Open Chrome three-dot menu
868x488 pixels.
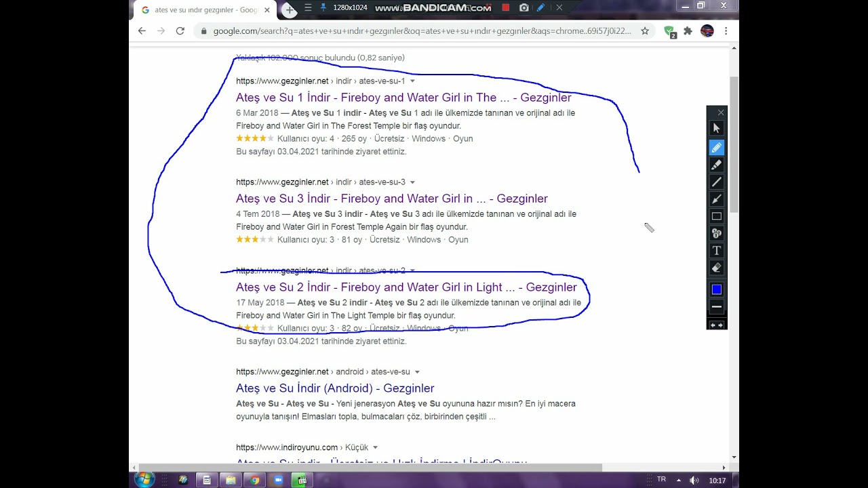click(x=726, y=30)
